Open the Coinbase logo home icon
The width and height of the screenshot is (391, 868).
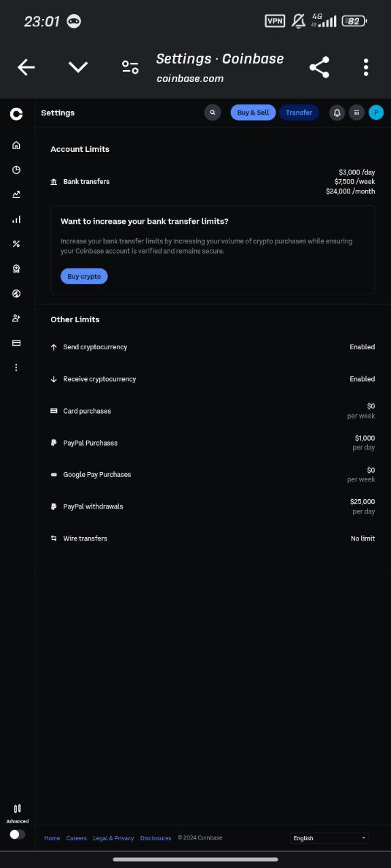point(16,114)
